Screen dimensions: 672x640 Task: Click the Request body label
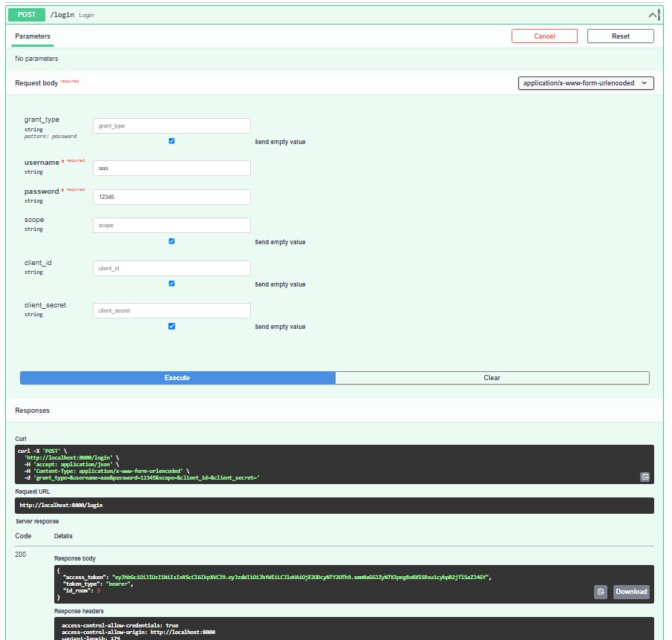[36, 83]
